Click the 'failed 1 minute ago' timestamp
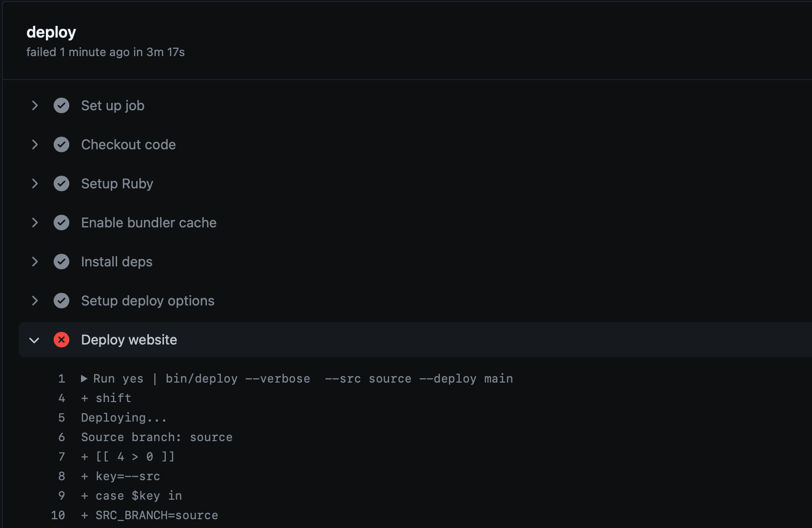The height and width of the screenshot is (528, 812). 105,52
